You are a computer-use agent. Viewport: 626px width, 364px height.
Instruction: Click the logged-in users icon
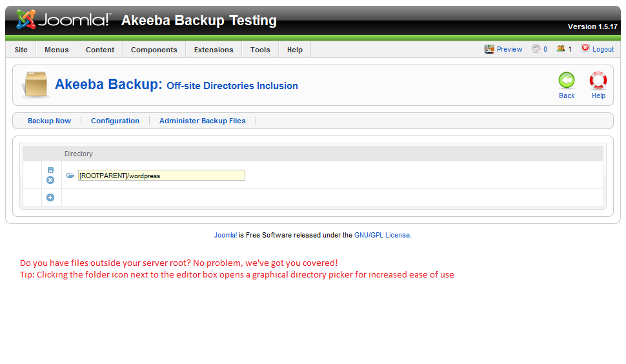[560, 48]
